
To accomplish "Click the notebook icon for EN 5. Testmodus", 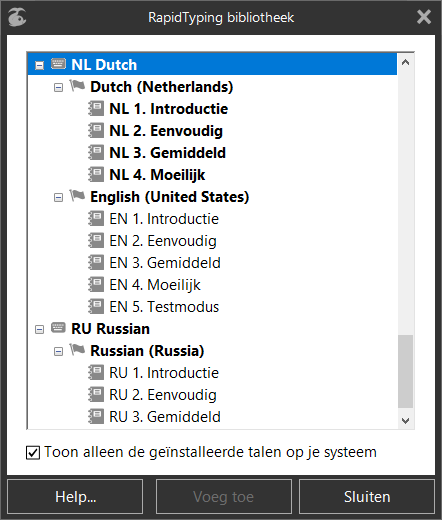I will (x=96, y=307).
